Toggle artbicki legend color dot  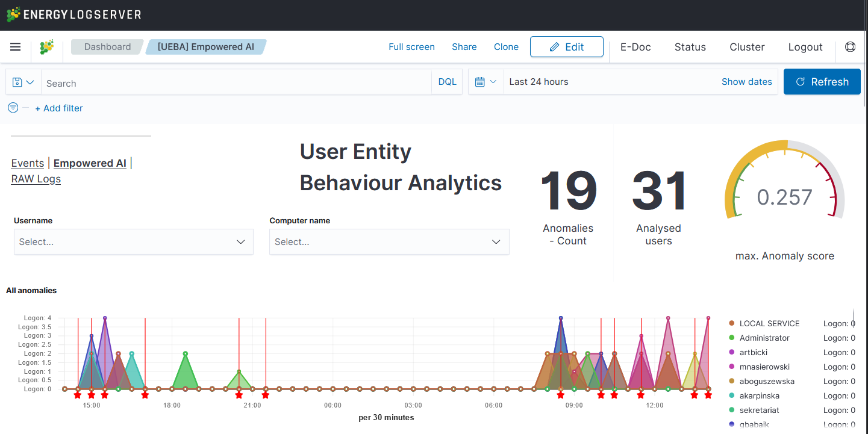point(731,352)
